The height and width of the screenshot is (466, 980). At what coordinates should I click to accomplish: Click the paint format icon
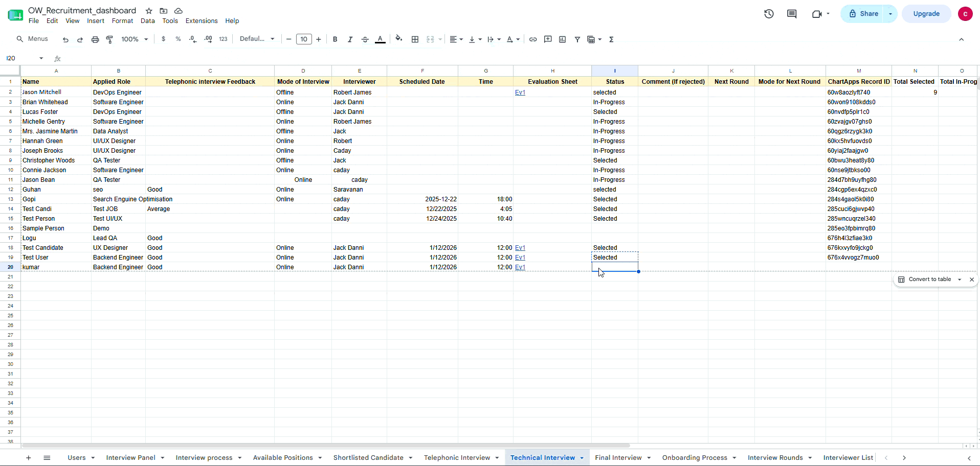(x=109, y=39)
